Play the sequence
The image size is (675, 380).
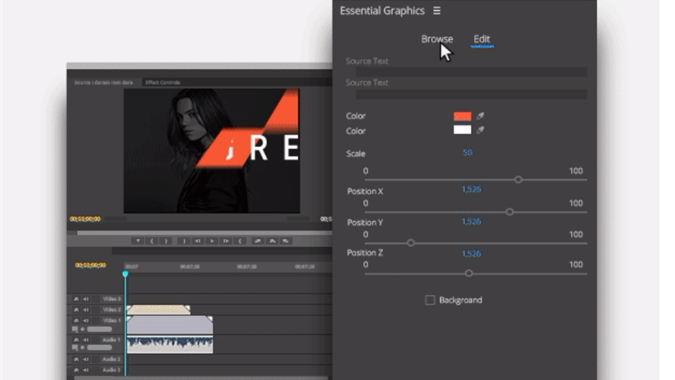pyautogui.click(x=212, y=241)
